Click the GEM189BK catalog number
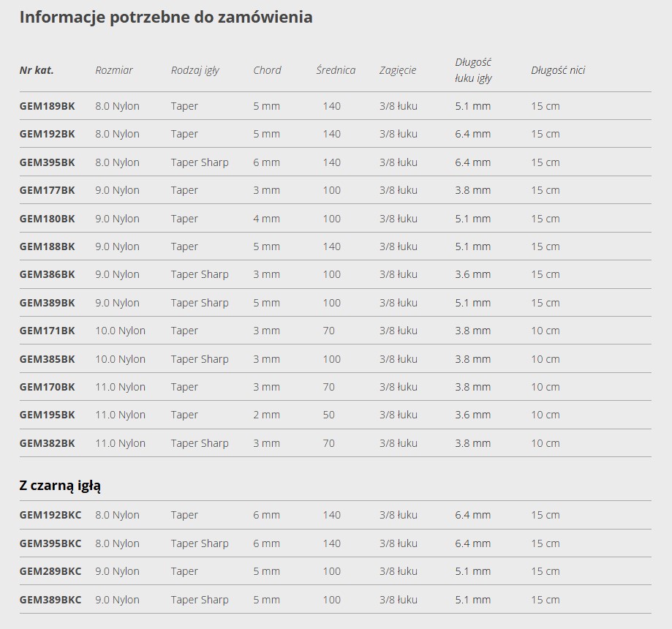 coord(47,106)
